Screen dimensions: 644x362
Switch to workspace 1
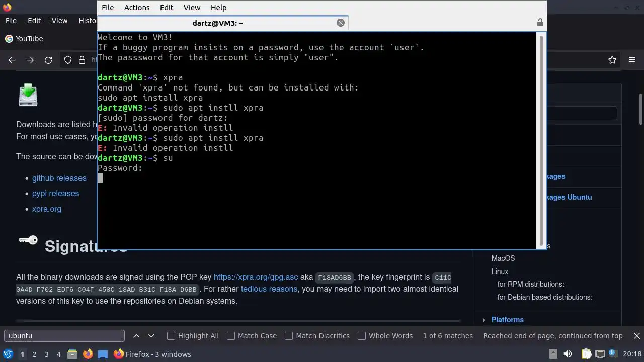22,354
